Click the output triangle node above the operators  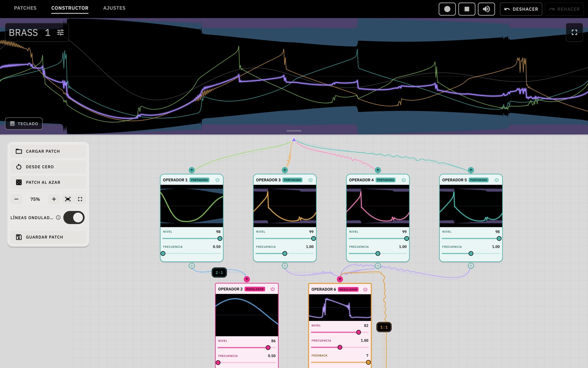294,139
